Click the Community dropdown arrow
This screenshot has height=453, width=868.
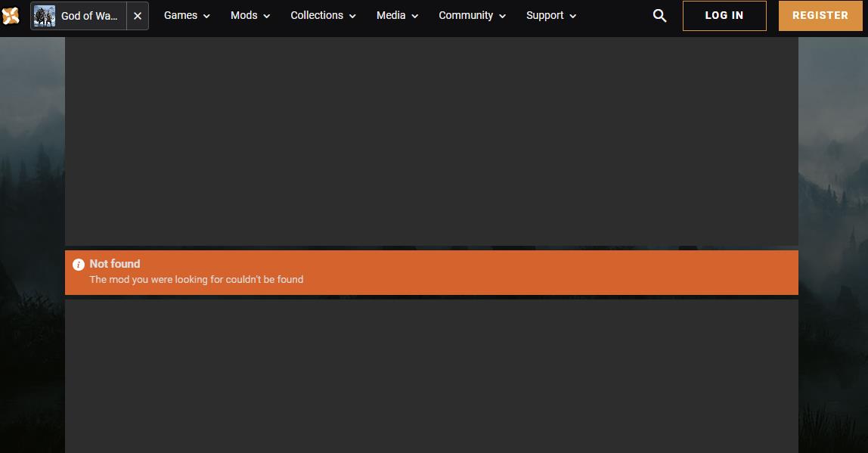pos(503,17)
